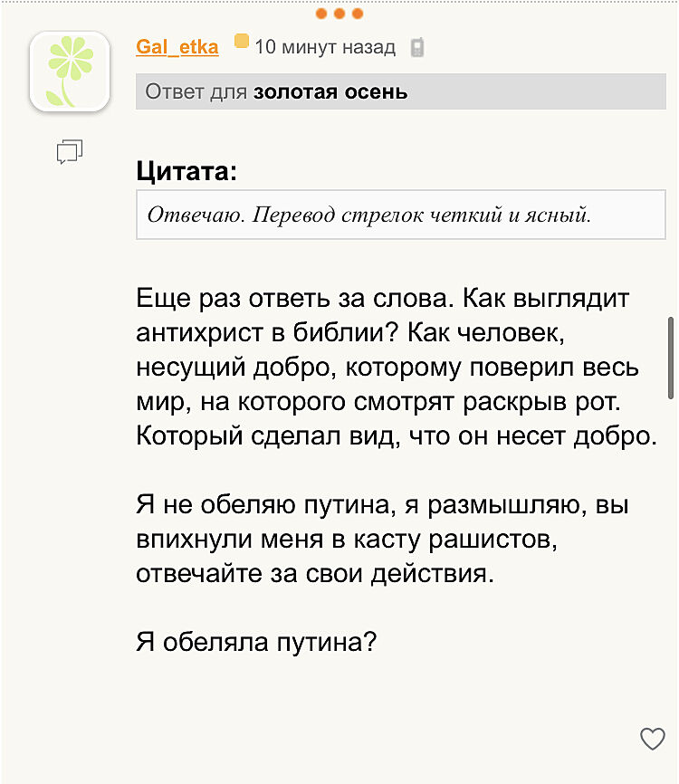Image resolution: width=679 pixels, height=784 pixels.
Task: Click the final line "Я обеляла путина?"
Action: click(255, 643)
